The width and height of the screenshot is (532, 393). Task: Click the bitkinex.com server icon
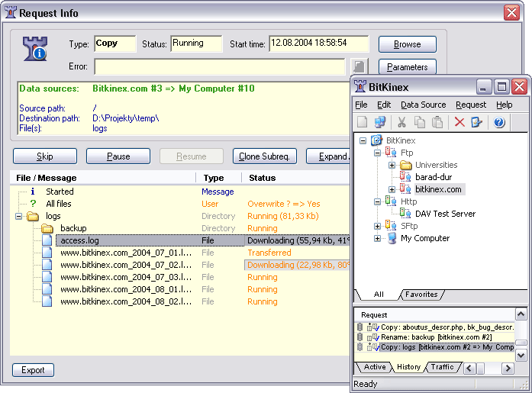click(405, 189)
